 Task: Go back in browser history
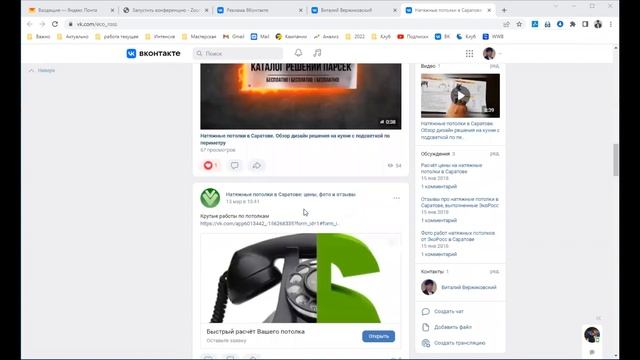(29, 24)
